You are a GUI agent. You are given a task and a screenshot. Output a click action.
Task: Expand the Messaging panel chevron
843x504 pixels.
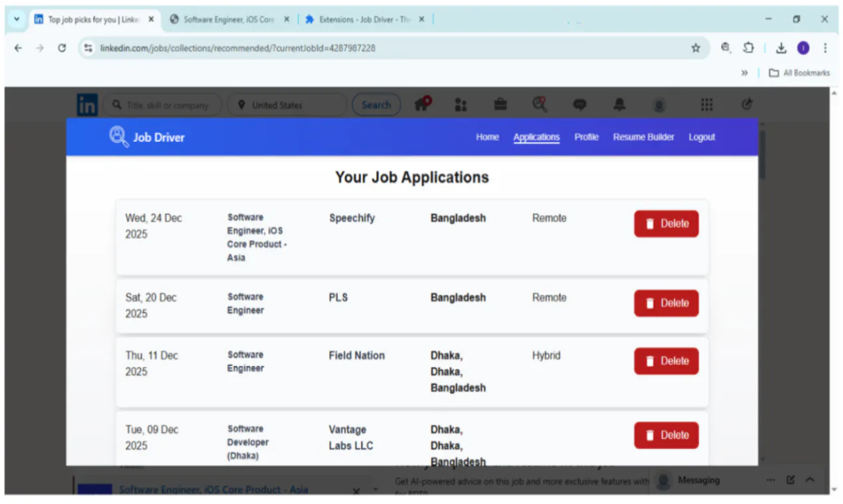(x=810, y=479)
